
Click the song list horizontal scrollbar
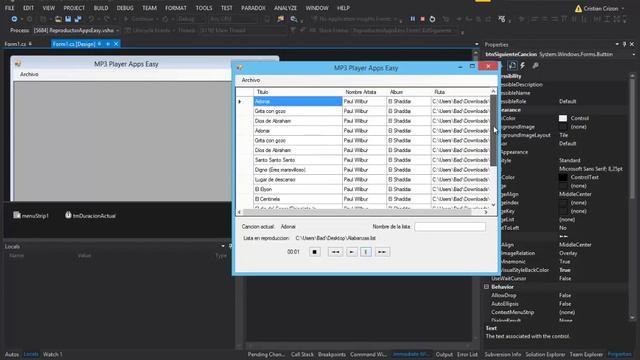point(362,212)
